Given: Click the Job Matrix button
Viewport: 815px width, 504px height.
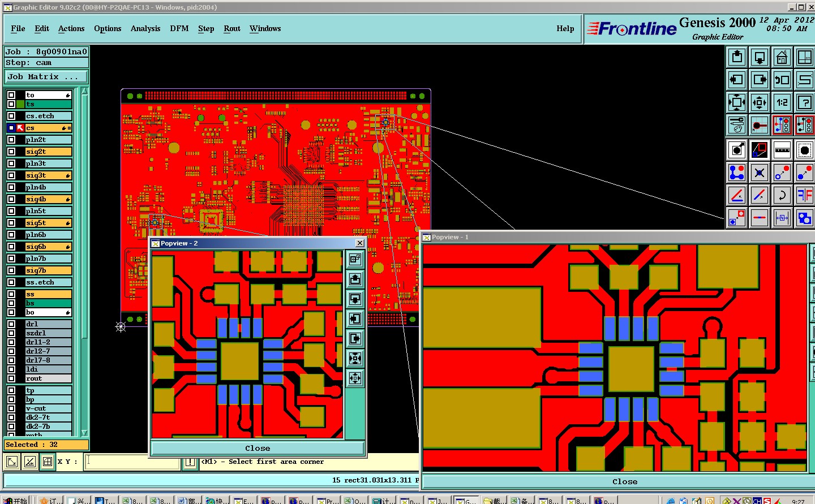Looking at the screenshot, I should point(46,77).
